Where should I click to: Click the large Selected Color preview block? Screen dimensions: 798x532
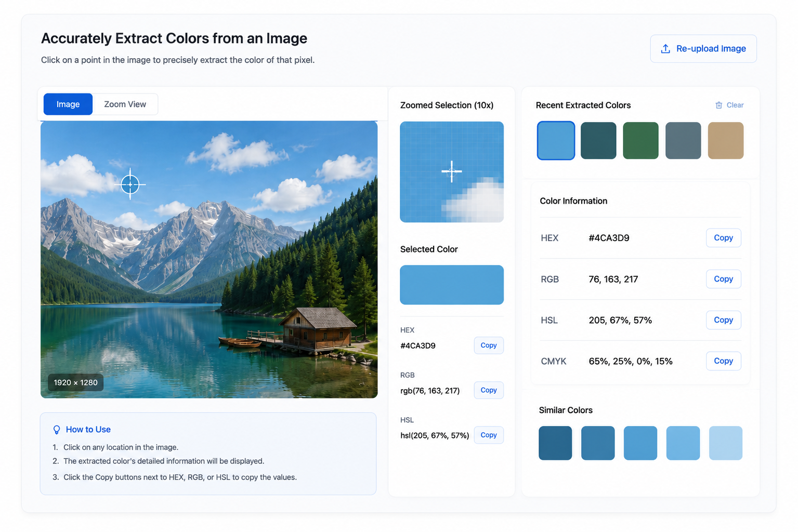pos(452,285)
